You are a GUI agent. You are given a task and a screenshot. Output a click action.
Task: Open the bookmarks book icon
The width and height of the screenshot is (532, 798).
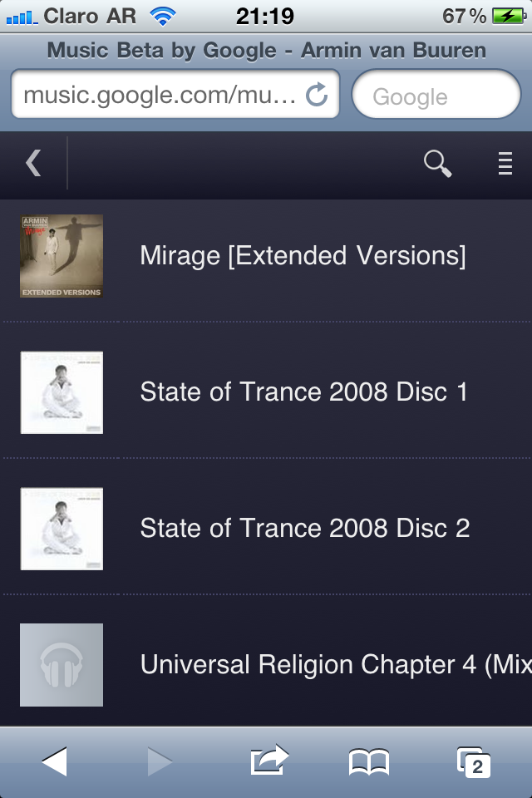[x=369, y=762]
